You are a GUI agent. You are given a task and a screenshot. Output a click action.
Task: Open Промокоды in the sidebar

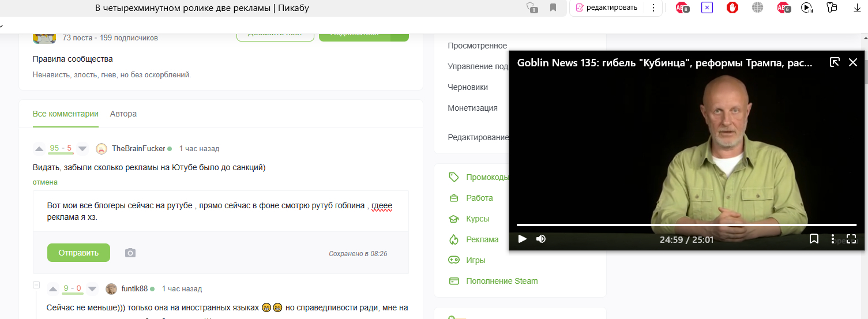coord(487,177)
